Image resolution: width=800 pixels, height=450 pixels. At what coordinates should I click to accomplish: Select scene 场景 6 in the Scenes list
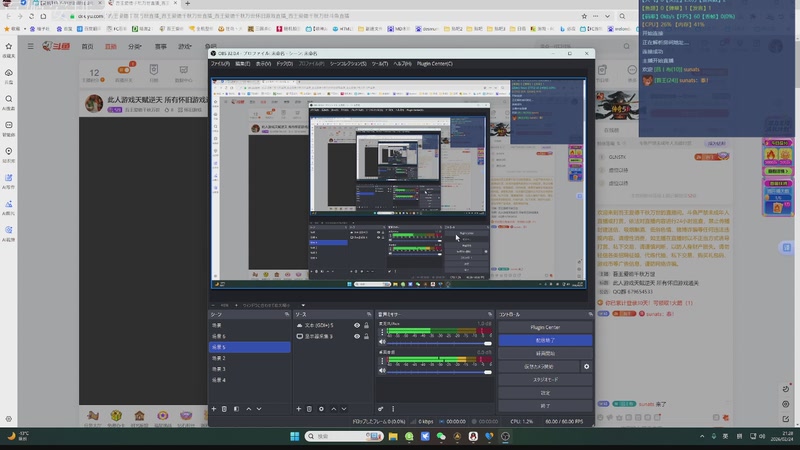(249, 336)
